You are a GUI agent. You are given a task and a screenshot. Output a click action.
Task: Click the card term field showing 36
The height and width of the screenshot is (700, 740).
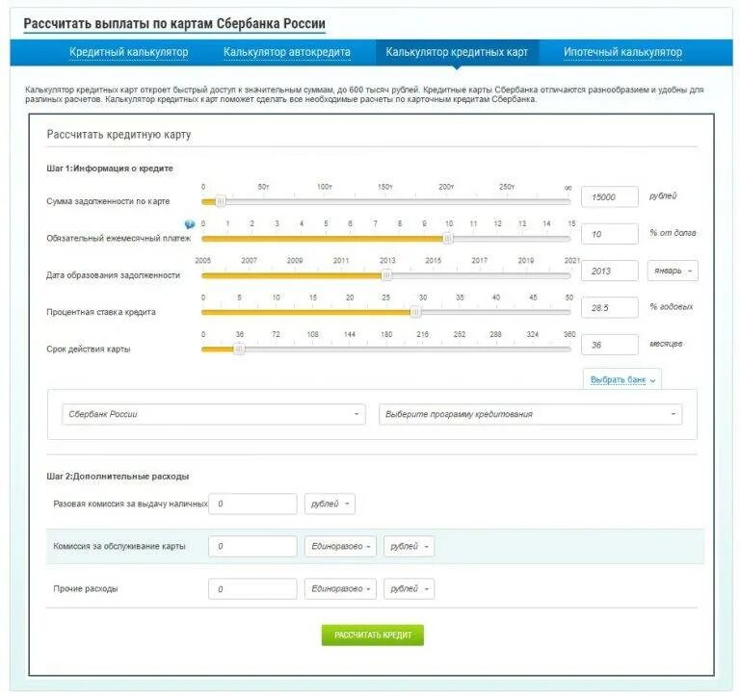(609, 345)
